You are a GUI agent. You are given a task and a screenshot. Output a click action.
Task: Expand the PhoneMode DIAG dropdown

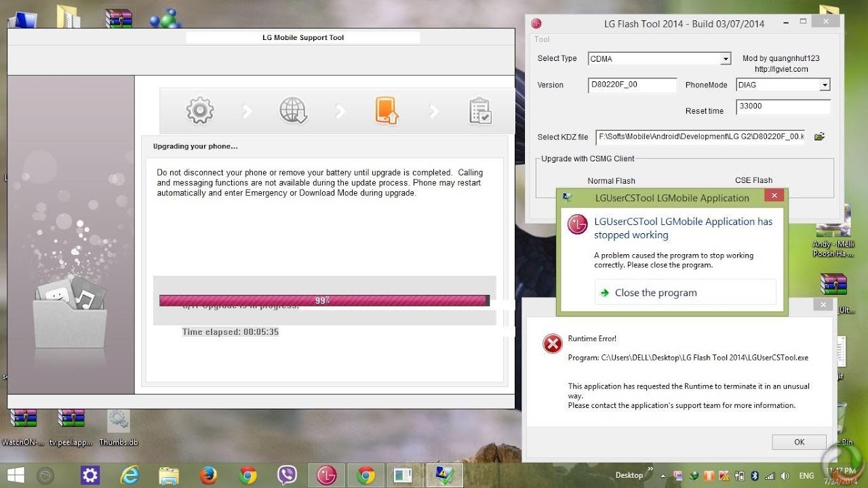[825, 85]
